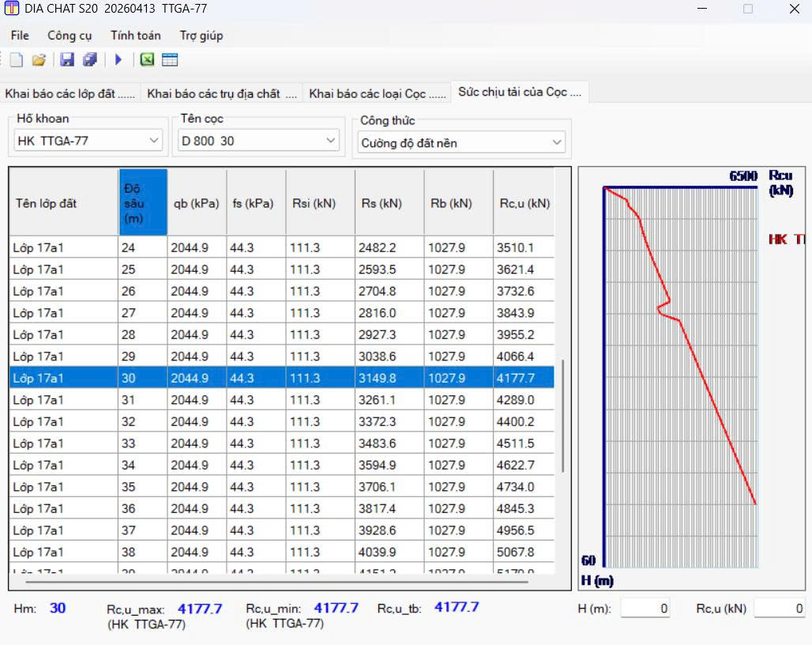The width and height of the screenshot is (812, 645).
Task: Open the Tên cọc dropdown showing D 800 30
Action: (331, 141)
